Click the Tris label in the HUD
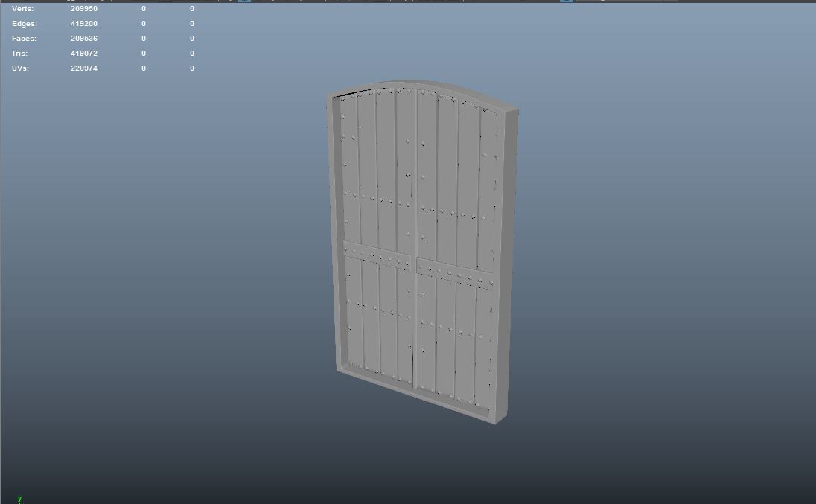The image size is (816, 504). pos(20,54)
